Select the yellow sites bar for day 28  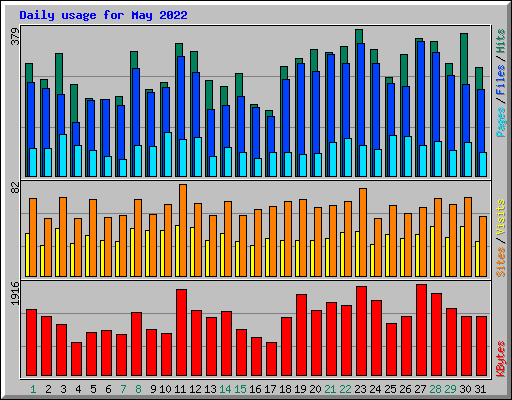coord(432,251)
